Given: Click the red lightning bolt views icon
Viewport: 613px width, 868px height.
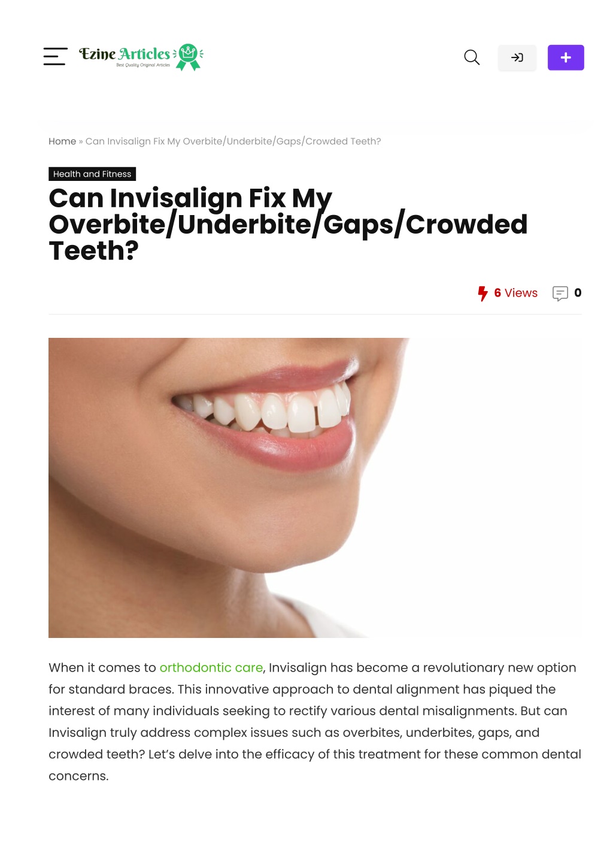Looking at the screenshot, I should 482,293.
